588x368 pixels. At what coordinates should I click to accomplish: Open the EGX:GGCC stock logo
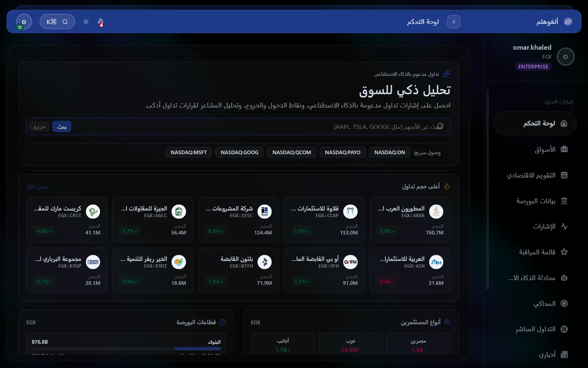click(179, 212)
